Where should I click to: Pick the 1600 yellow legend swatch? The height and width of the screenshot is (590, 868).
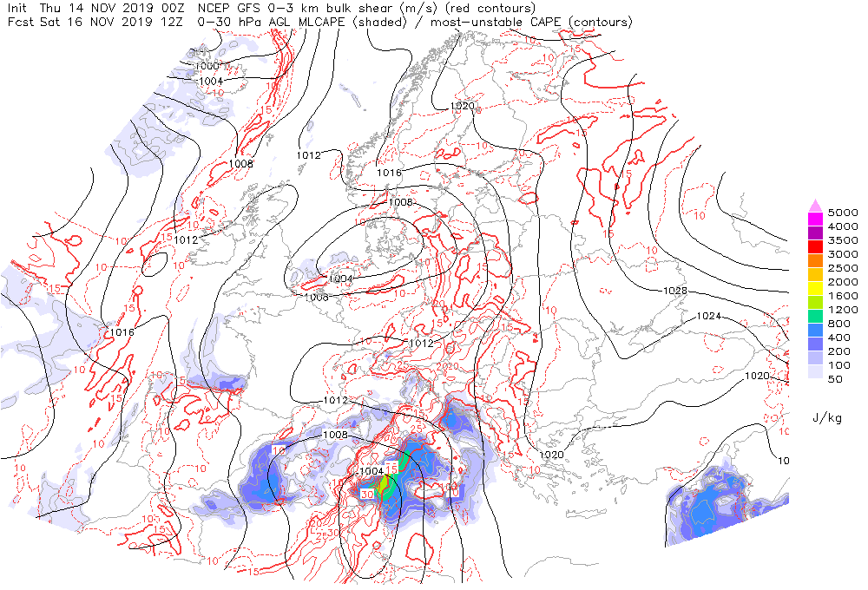815,289
